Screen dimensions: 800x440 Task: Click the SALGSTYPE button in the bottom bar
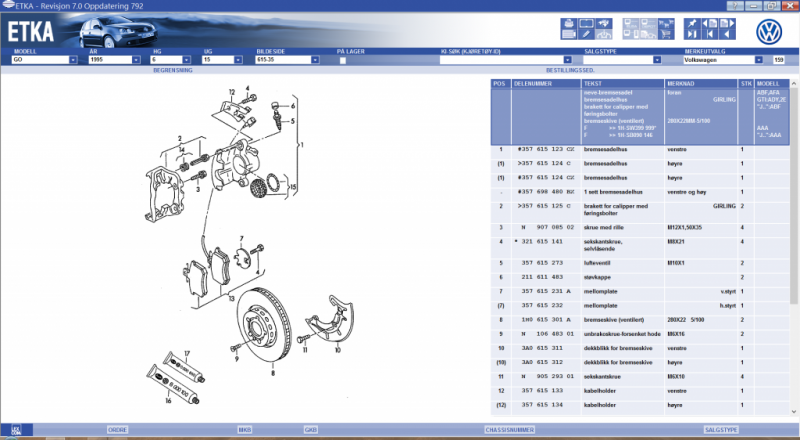pos(721,430)
